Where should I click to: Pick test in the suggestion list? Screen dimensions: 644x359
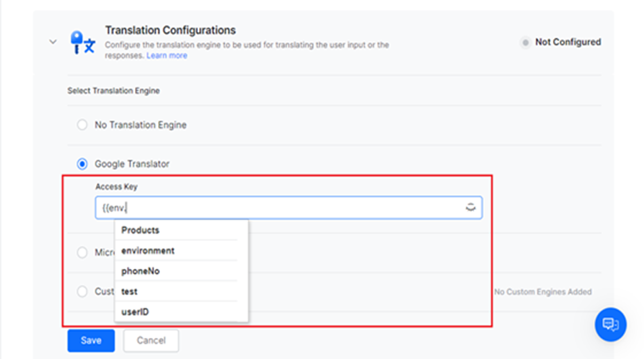[129, 291]
